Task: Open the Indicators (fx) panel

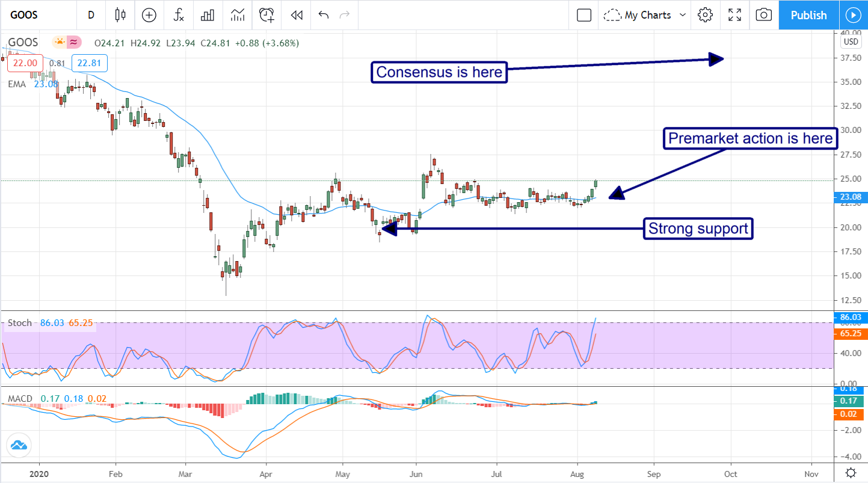Action: pyautogui.click(x=178, y=15)
